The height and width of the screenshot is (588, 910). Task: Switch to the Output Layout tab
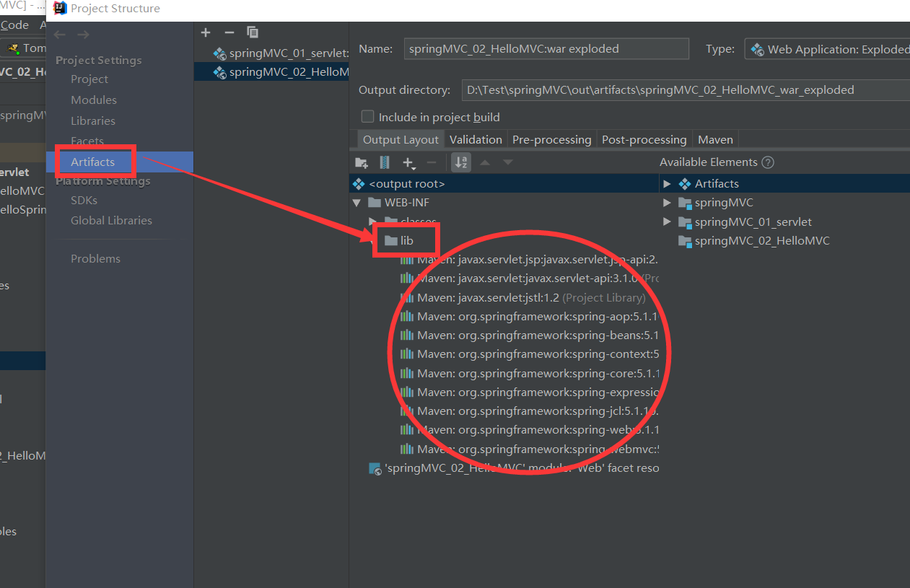pyautogui.click(x=401, y=139)
